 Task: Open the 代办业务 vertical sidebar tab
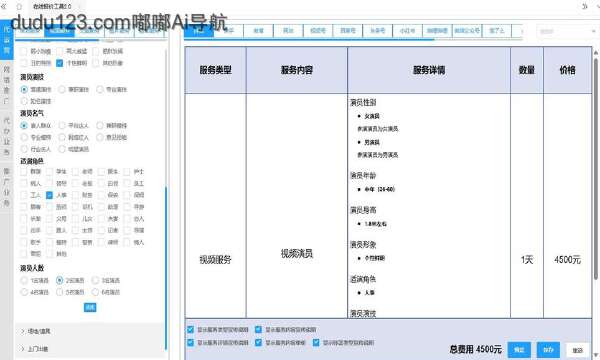click(7, 136)
